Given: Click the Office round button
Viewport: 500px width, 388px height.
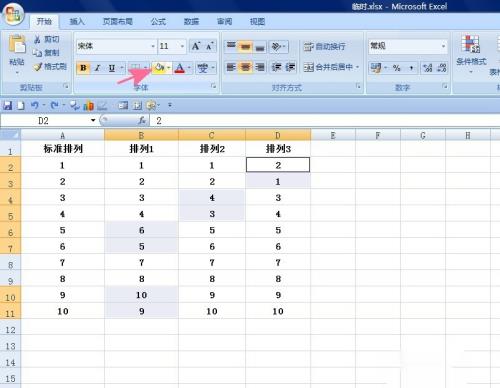Looking at the screenshot, I should (13, 14).
